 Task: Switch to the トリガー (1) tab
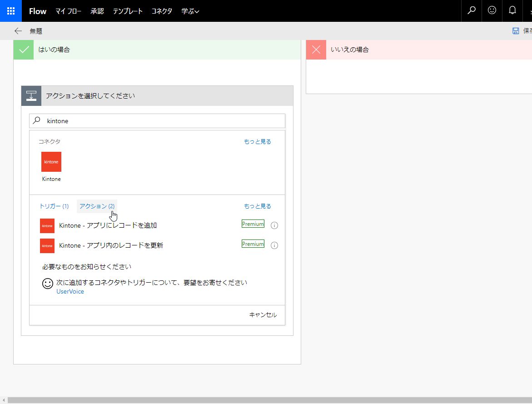(x=54, y=206)
